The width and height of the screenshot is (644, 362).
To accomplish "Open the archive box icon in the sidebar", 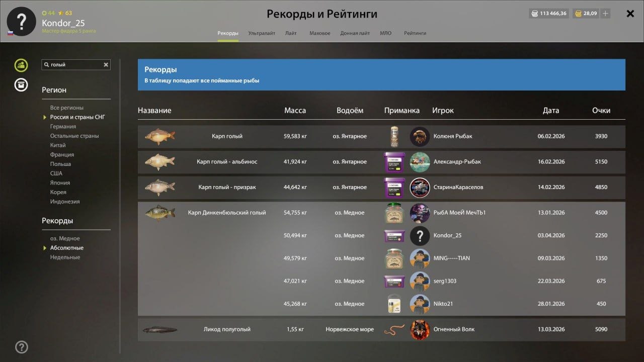I will 21,84.
